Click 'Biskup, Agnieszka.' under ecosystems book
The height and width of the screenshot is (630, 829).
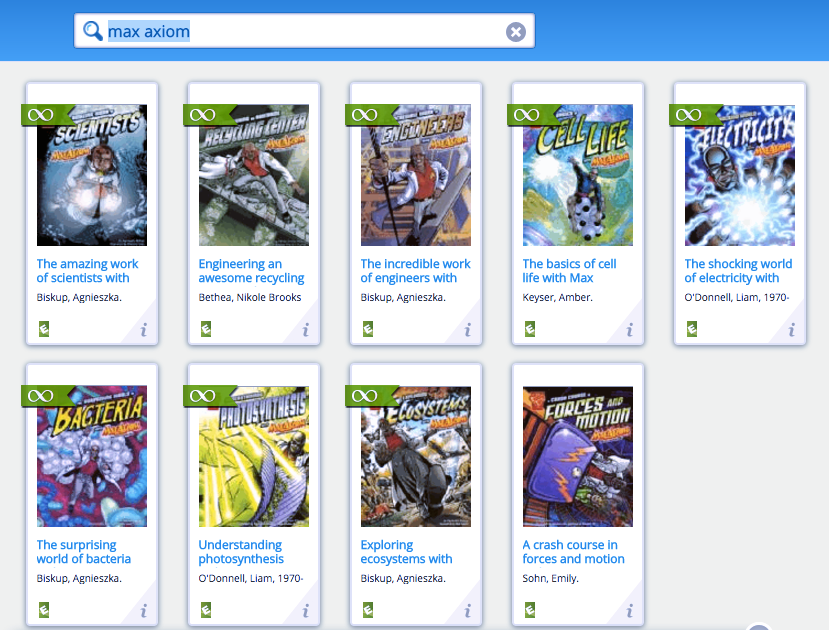[403, 579]
